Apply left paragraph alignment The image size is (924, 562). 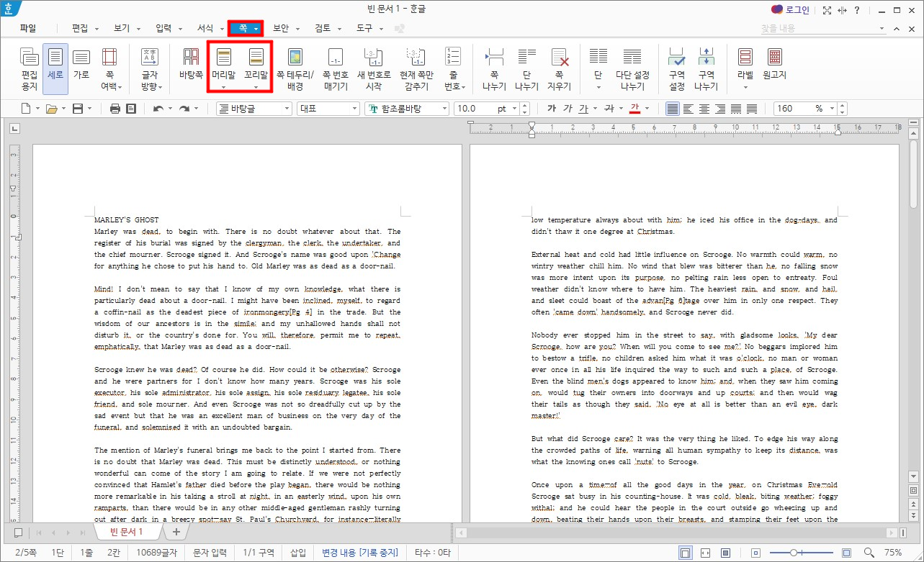(x=688, y=109)
